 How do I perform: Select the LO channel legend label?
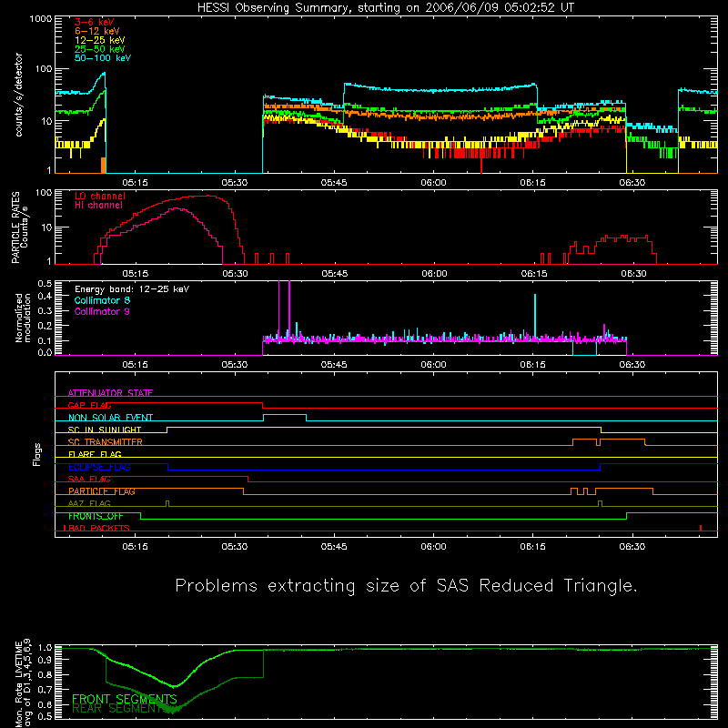coord(100,196)
